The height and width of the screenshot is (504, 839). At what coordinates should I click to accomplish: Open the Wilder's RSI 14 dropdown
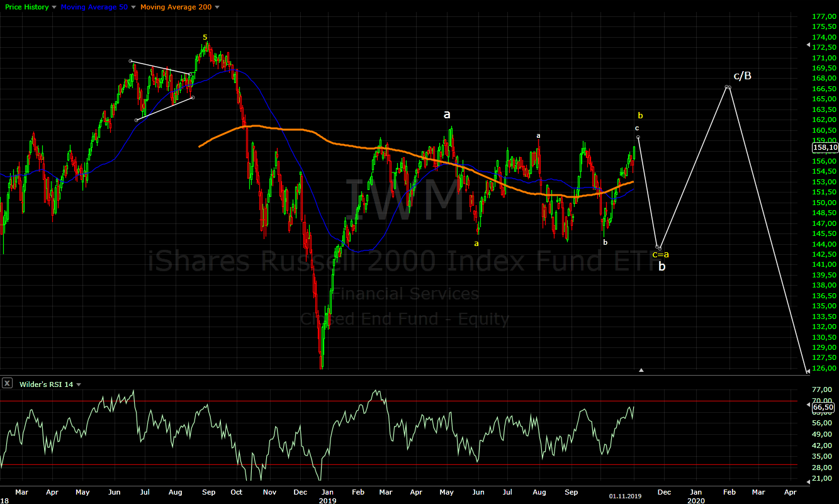tap(79, 384)
